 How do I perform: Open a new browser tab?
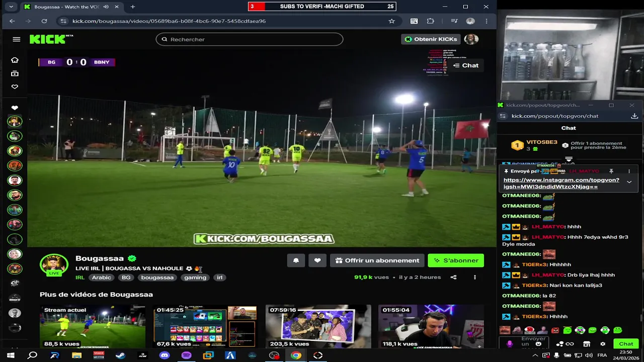point(133,7)
